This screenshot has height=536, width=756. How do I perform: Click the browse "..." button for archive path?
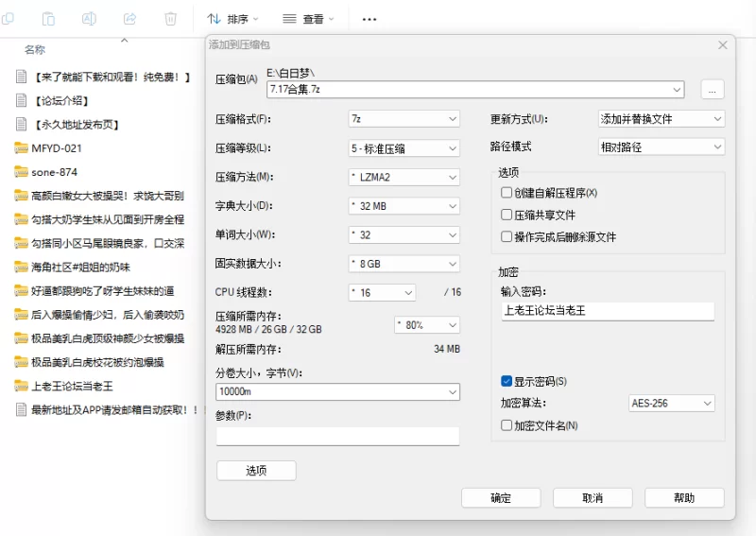point(713,89)
